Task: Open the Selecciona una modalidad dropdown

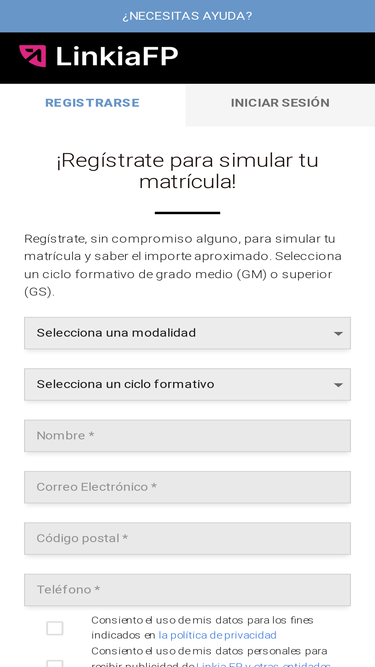Action: click(188, 333)
